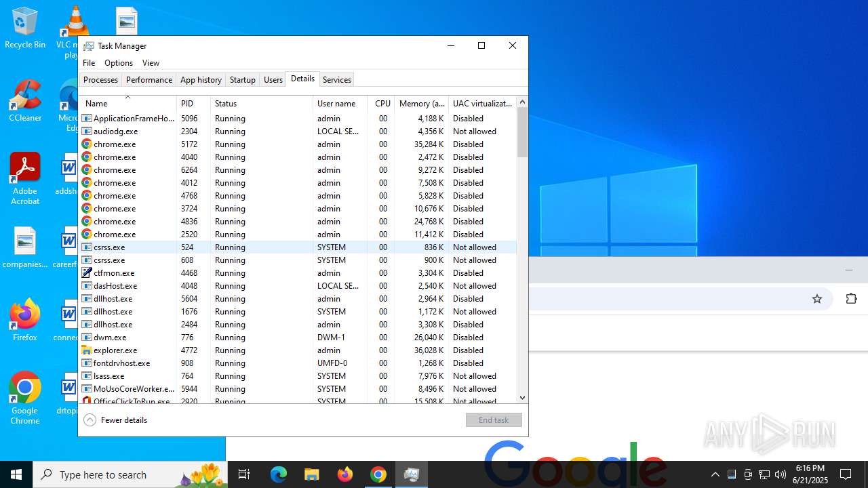The image size is (868, 488).
Task: Click the audiodg.exe process icon
Action: tap(87, 131)
